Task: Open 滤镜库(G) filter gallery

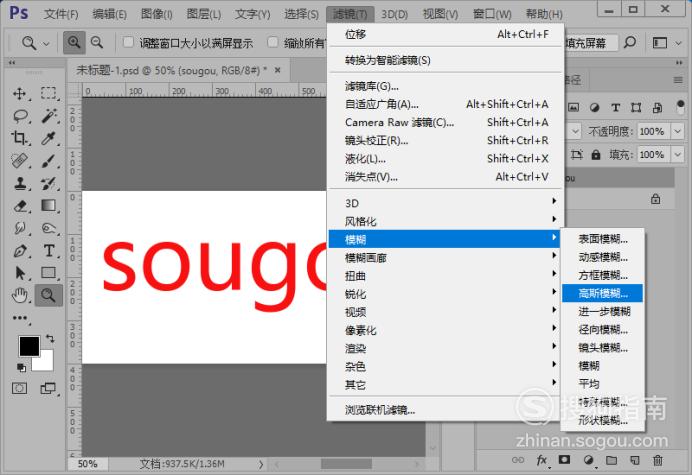Action: [446, 86]
